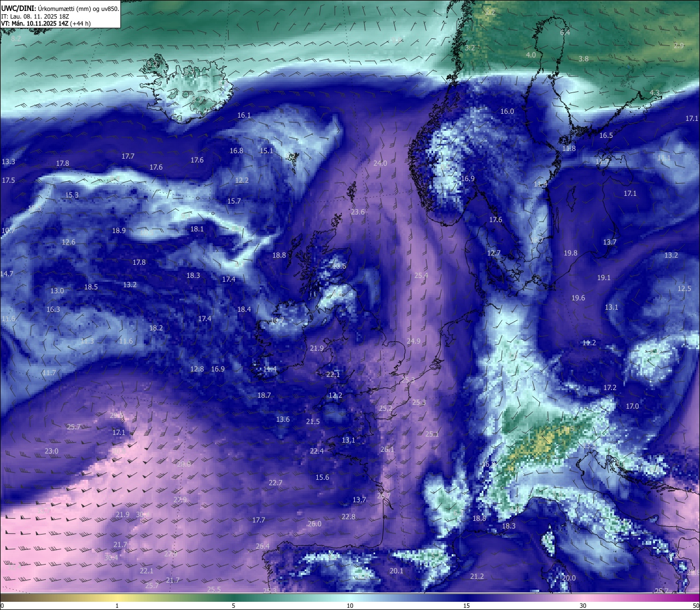Screen dimensions: 700x610
Task: Click the 16.1 value southeast of Iceland
Action: pyautogui.click(x=244, y=115)
